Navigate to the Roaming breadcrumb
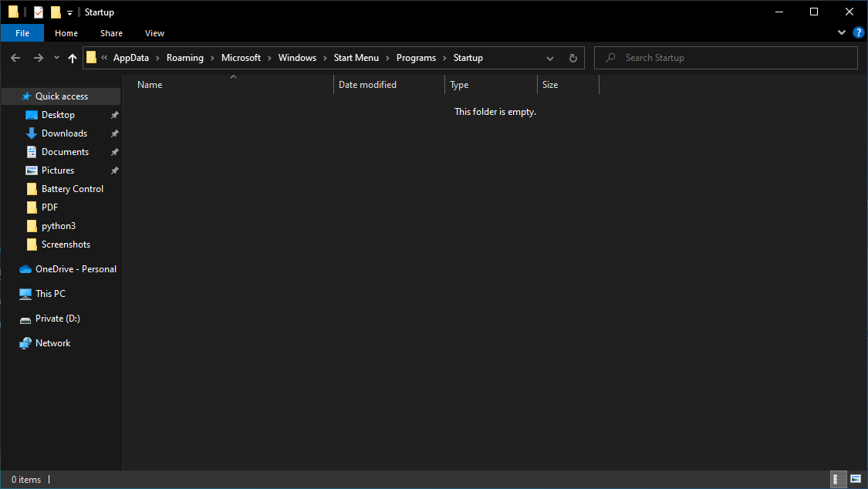Viewport: 868px width, 489px height. (x=184, y=57)
